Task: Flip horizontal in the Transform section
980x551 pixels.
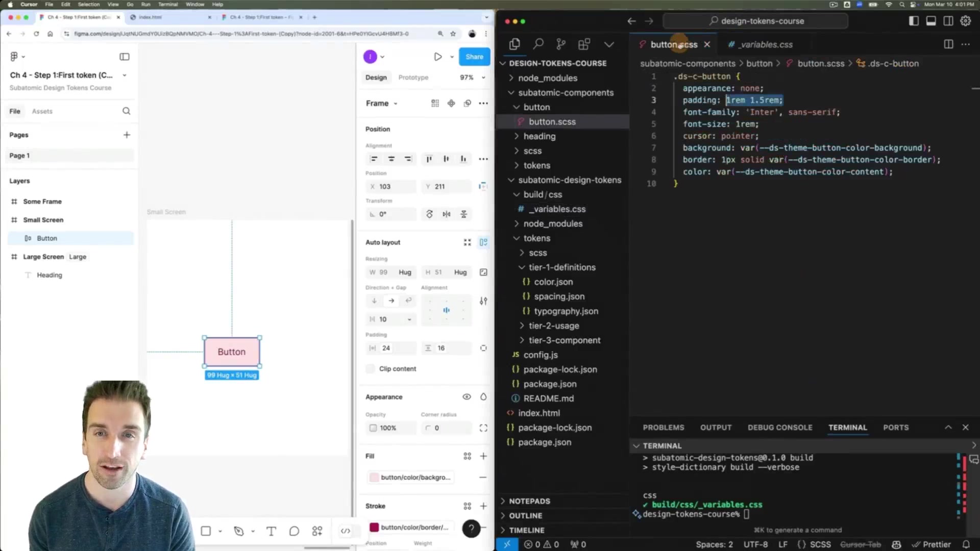Action: [447, 214]
